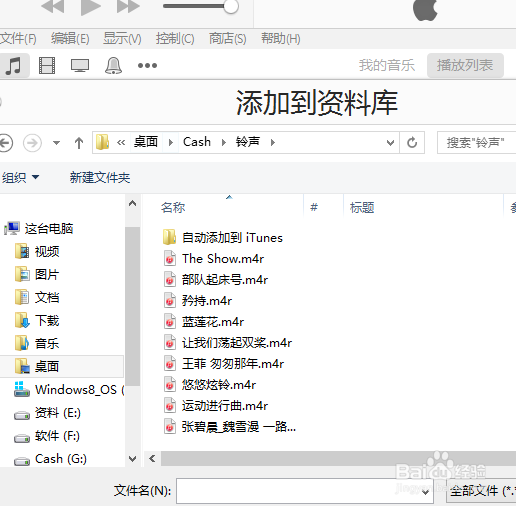Select 这台电脑 in the navigation tree
Viewport: 516px width, 506px height.
tap(39, 229)
